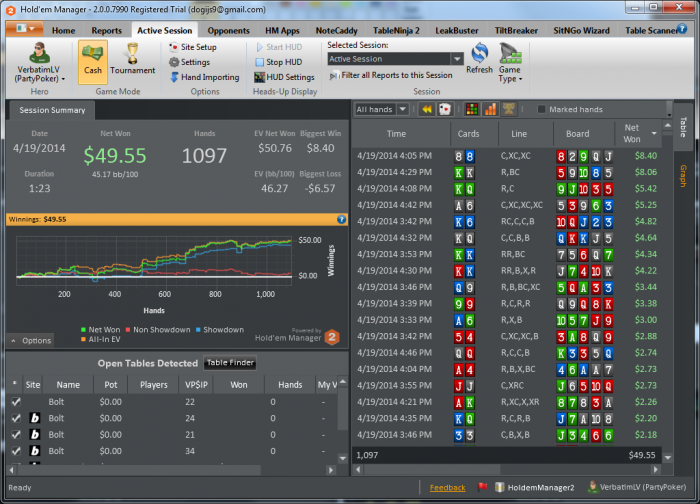Open the orange application menu button

point(25,29)
